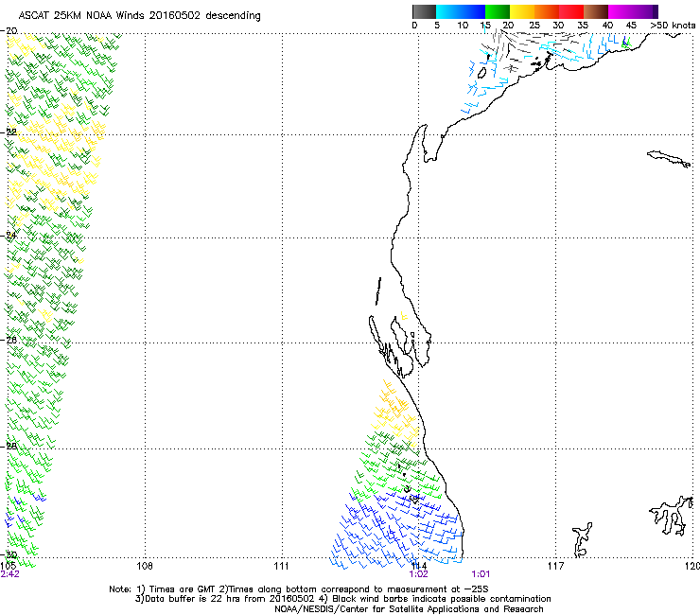Click the small island outline near 117E at 30S
Image resolution: width=700 pixels, height=615 pixels.
click(x=582, y=539)
